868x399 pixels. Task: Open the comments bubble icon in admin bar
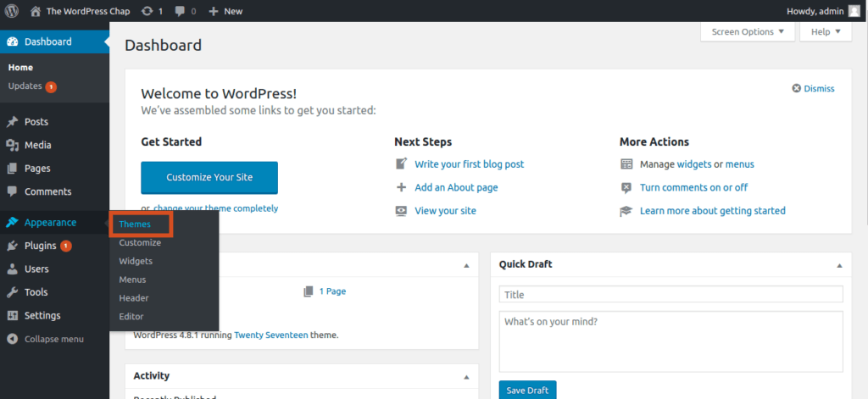(x=180, y=11)
